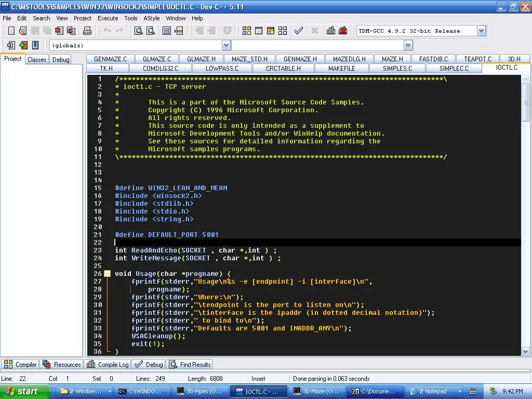The width and height of the screenshot is (532, 399).
Task: Click the New file toolbar icon
Action: pyautogui.click(x=11, y=31)
